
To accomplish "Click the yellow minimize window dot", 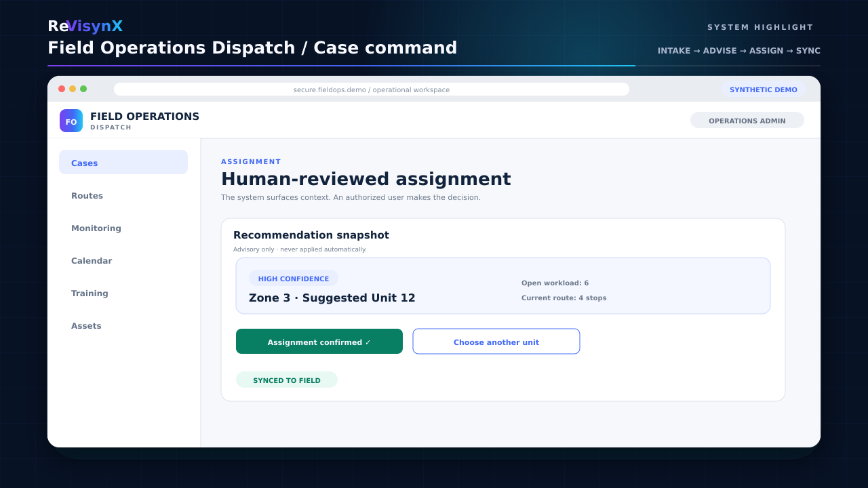I will (x=73, y=89).
